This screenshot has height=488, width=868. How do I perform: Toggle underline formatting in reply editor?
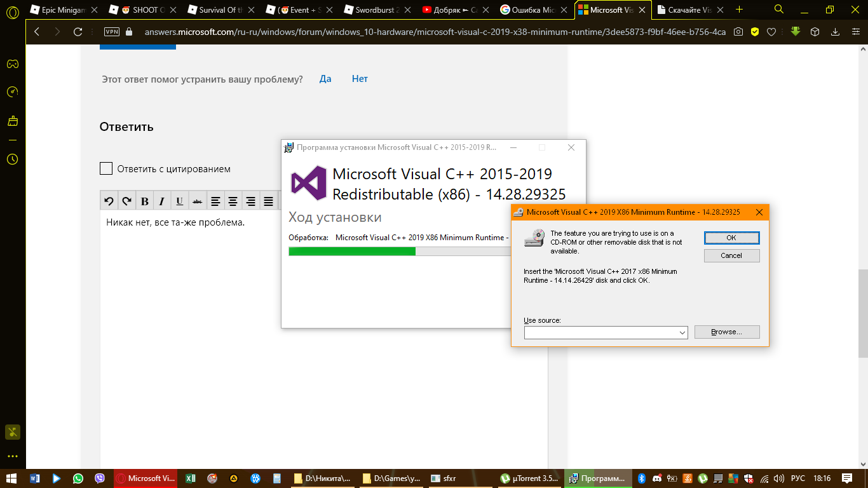tap(180, 201)
